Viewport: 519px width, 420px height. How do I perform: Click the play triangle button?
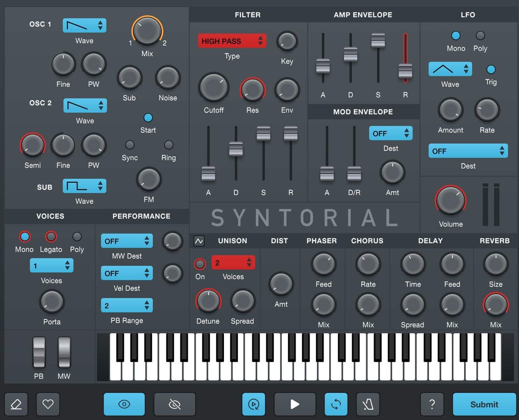(x=295, y=404)
